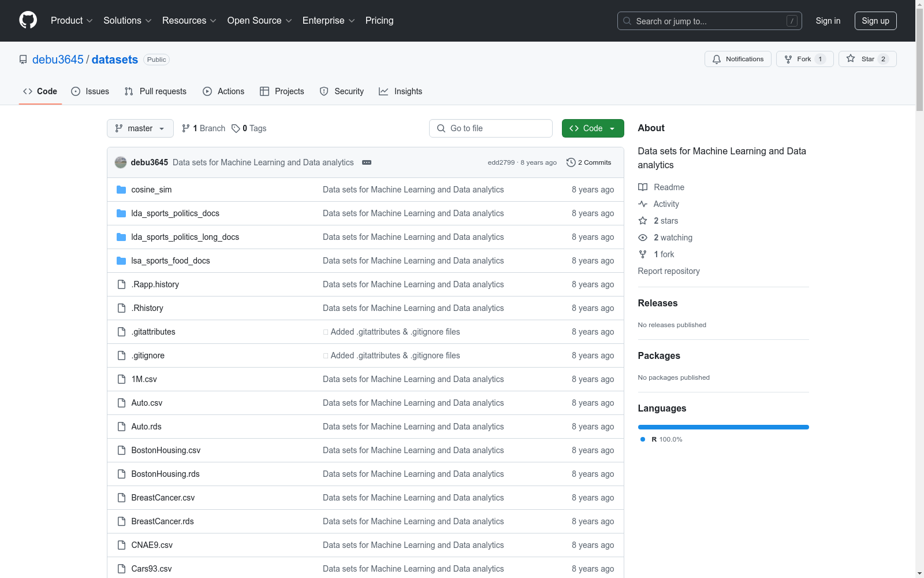Screen dimensions: 924x578
Task: Switch to the Actions tab
Action: tap(223, 91)
